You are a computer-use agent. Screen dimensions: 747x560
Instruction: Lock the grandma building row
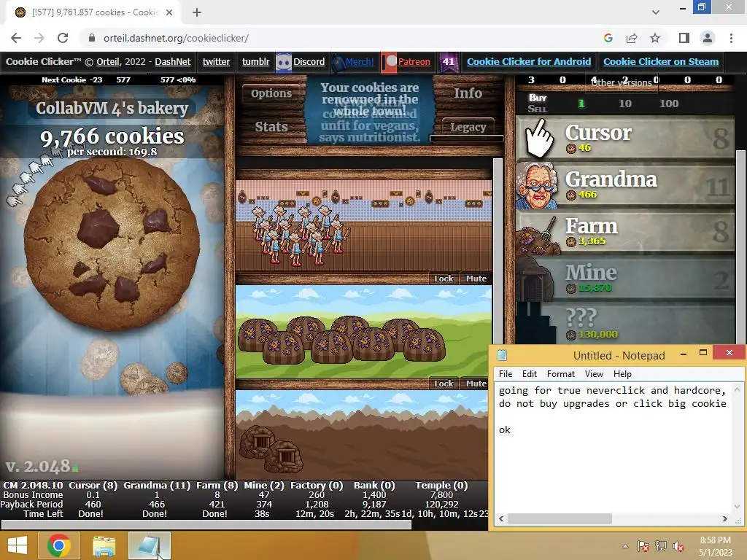click(x=444, y=279)
